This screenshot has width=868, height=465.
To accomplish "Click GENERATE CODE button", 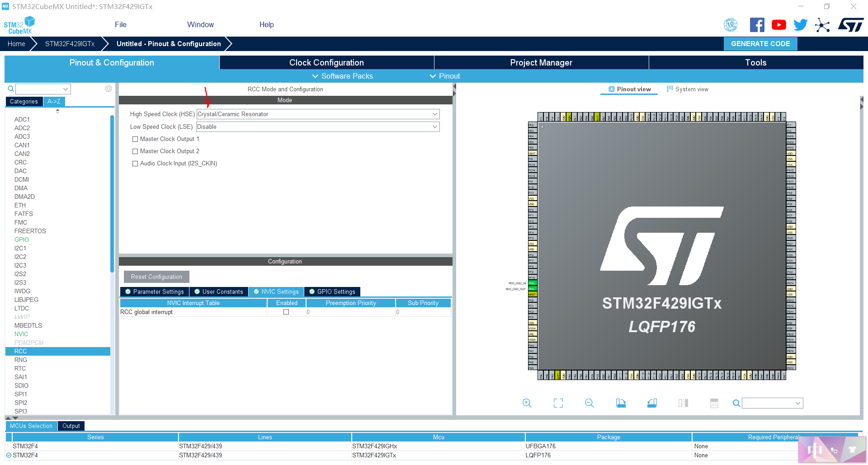I will [x=760, y=44].
